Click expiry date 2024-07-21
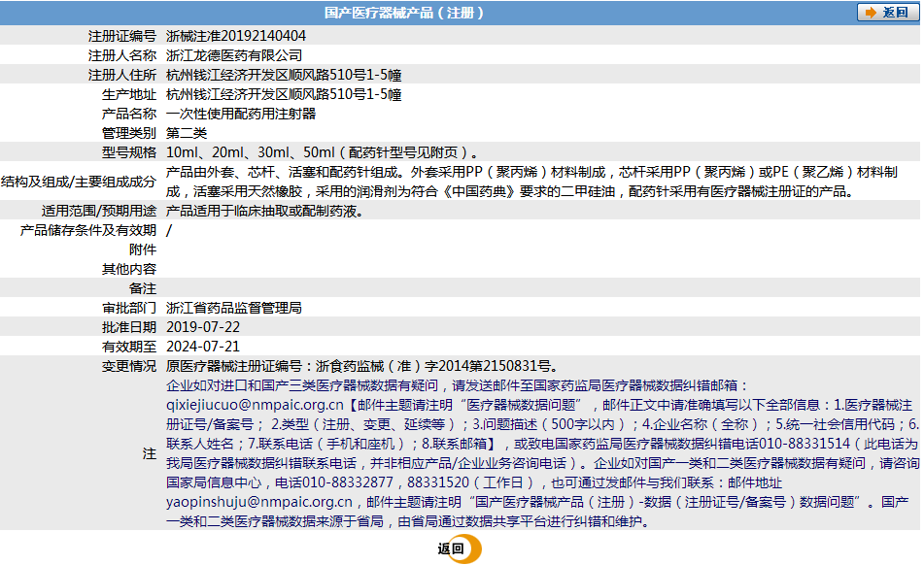This screenshot has width=924, height=565. click(x=203, y=347)
